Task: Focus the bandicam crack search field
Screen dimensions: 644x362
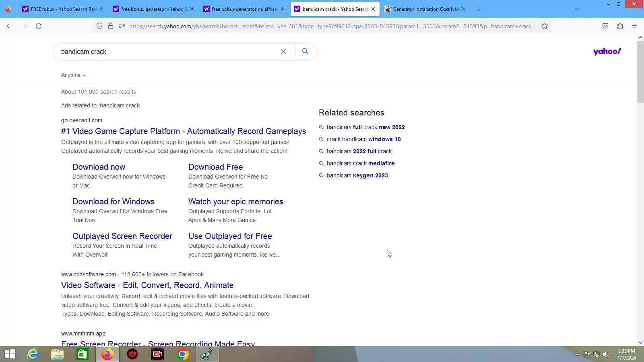Action: coord(167,51)
